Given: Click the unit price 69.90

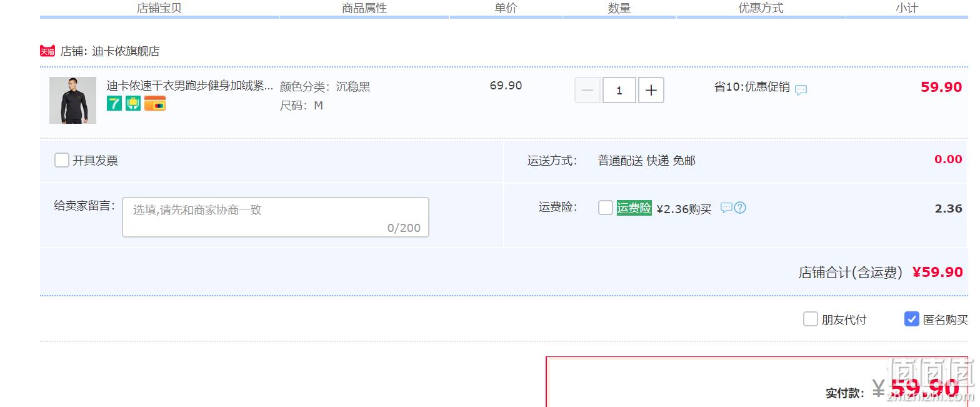Looking at the screenshot, I should point(506,86).
